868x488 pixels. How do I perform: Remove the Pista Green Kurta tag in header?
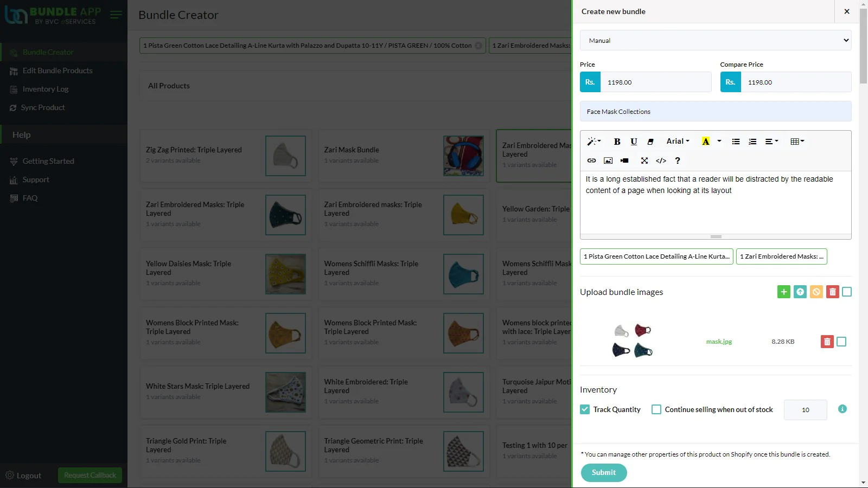tap(478, 46)
